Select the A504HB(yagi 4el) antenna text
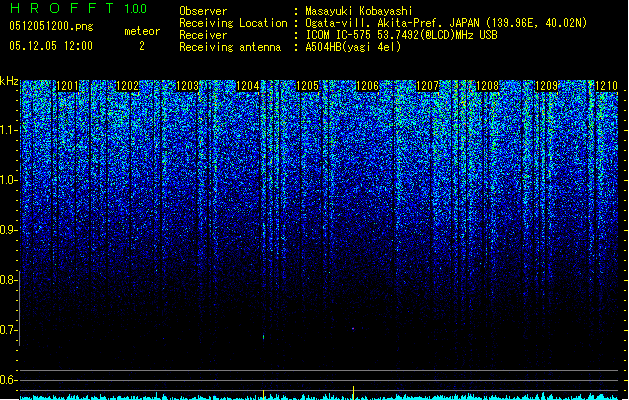This screenshot has width=629, height=400. (x=353, y=47)
